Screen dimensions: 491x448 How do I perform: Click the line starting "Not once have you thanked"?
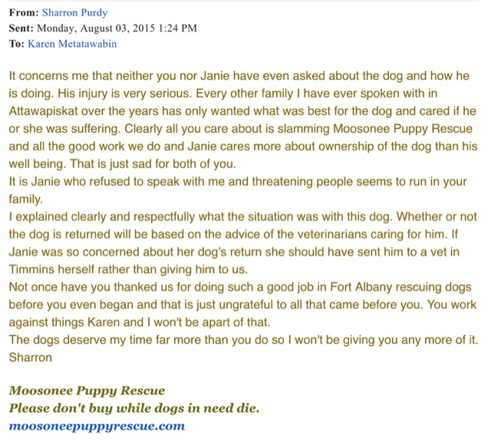point(240,288)
